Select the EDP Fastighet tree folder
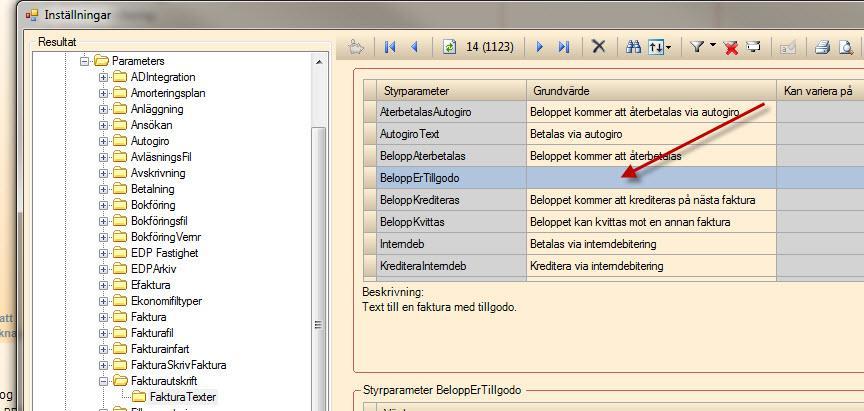Image resolution: width=864 pixels, height=411 pixels. click(x=164, y=253)
